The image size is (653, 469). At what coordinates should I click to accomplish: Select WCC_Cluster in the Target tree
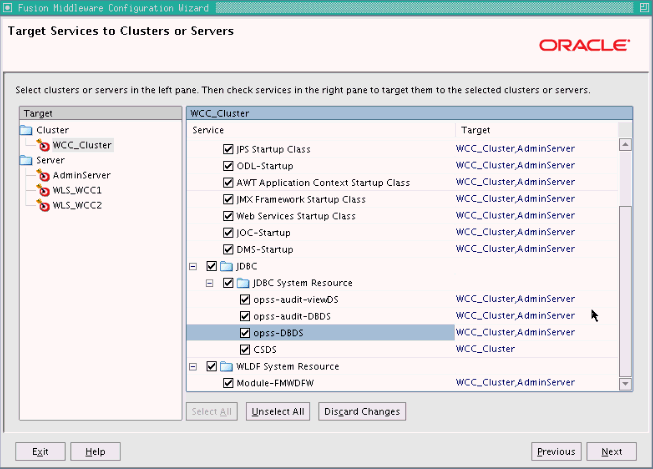pyautogui.click(x=82, y=145)
